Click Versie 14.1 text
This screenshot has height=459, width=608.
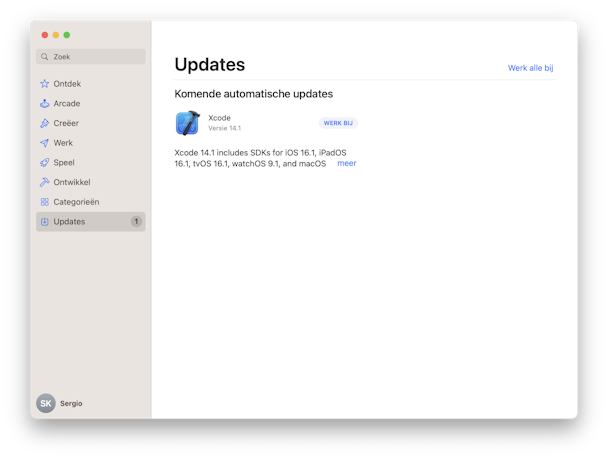tap(225, 128)
